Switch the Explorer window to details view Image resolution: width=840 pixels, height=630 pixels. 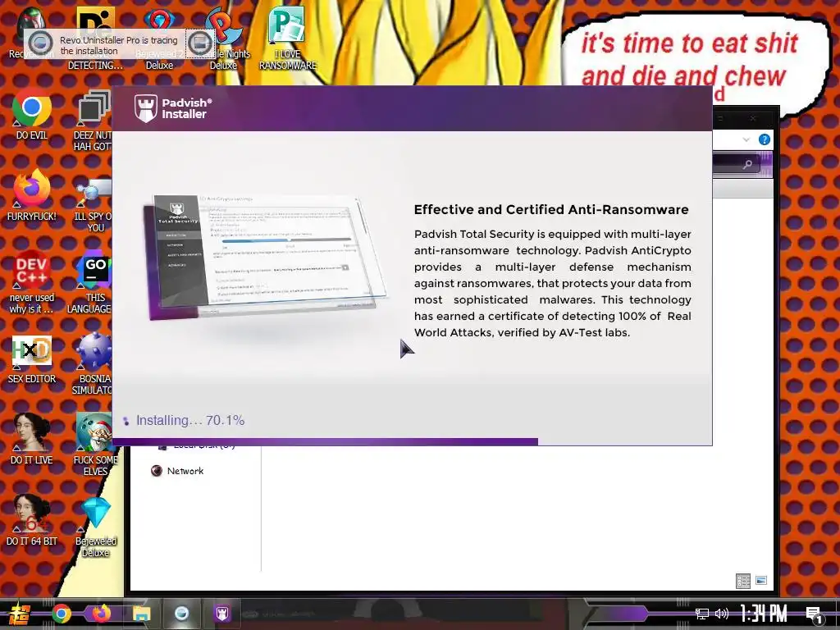click(x=743, y=581)
